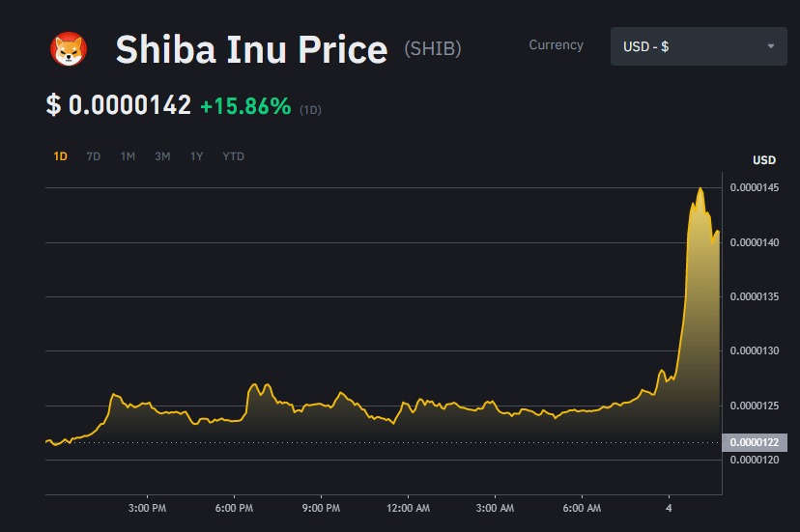Click the 3:00 AM x-axis label

495,508
